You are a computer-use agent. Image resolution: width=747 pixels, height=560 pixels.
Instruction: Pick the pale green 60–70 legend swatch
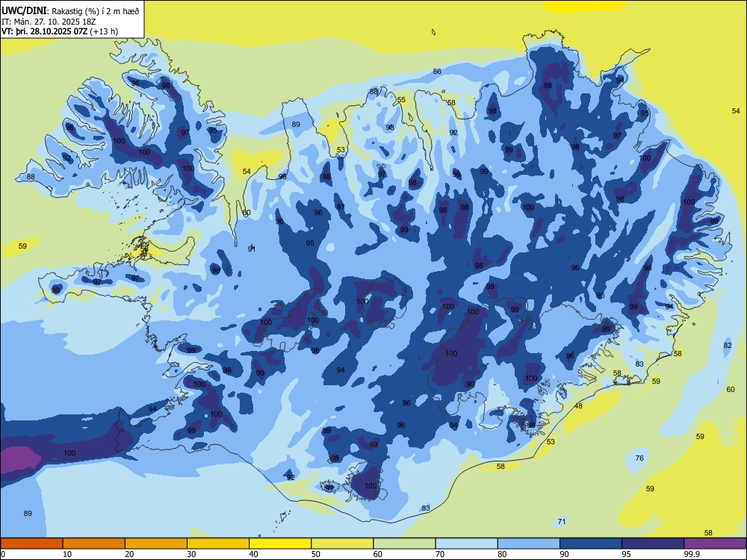[x=404, y=544]
